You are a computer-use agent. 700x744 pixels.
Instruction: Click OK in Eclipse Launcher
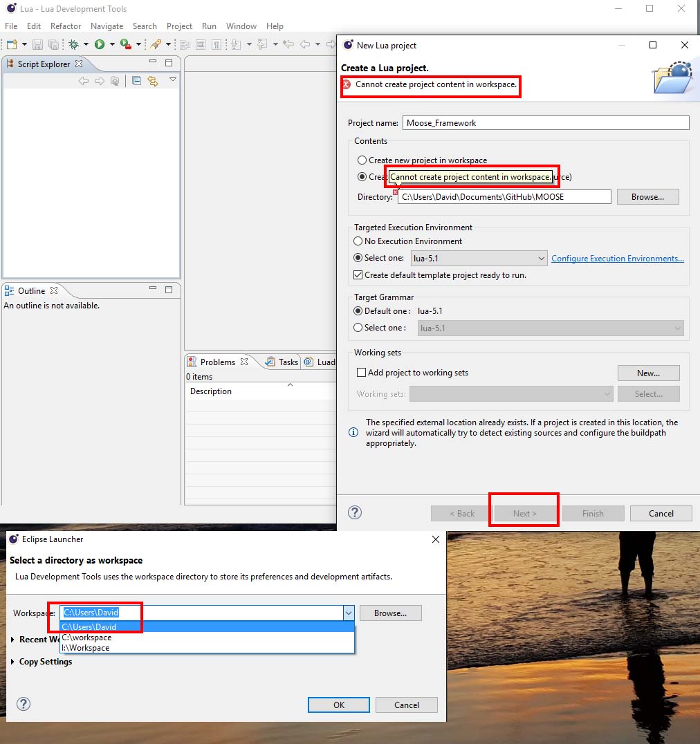pos(339,705)
